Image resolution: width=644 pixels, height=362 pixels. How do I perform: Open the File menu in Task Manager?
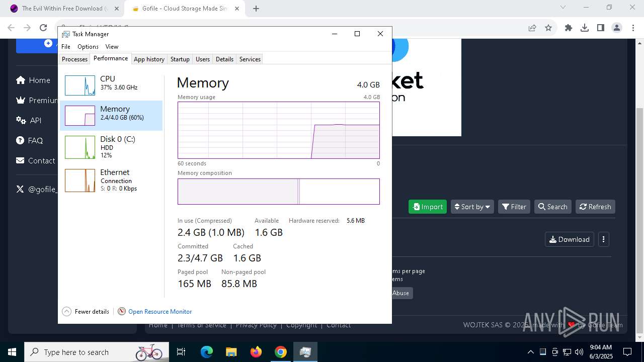pyautogui.click(x=66, y=47)
